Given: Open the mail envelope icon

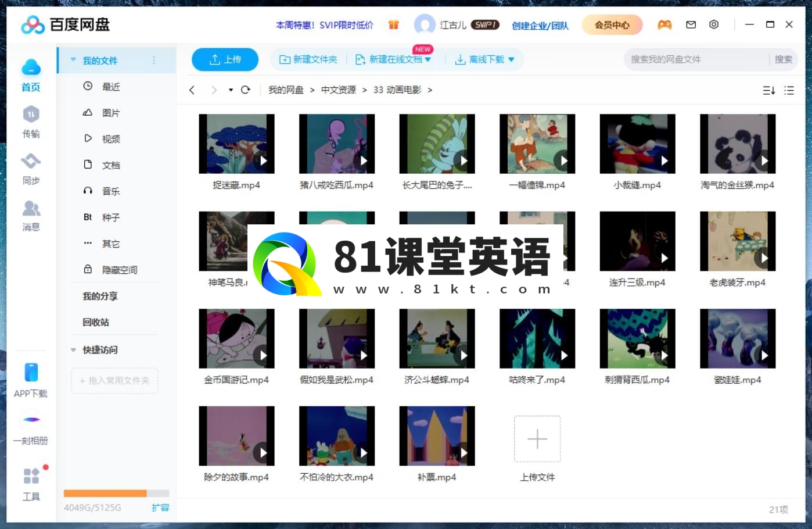Looking at the screenshot, I should pos(691,24).
